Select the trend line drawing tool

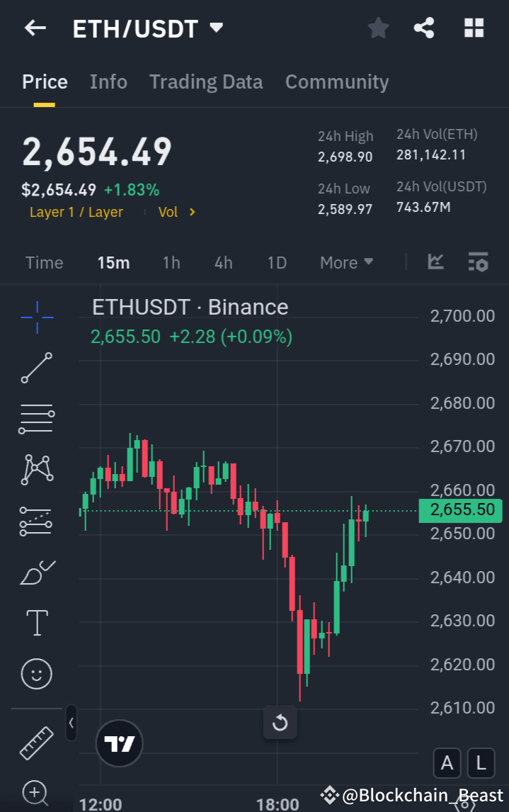coord(35,368)
